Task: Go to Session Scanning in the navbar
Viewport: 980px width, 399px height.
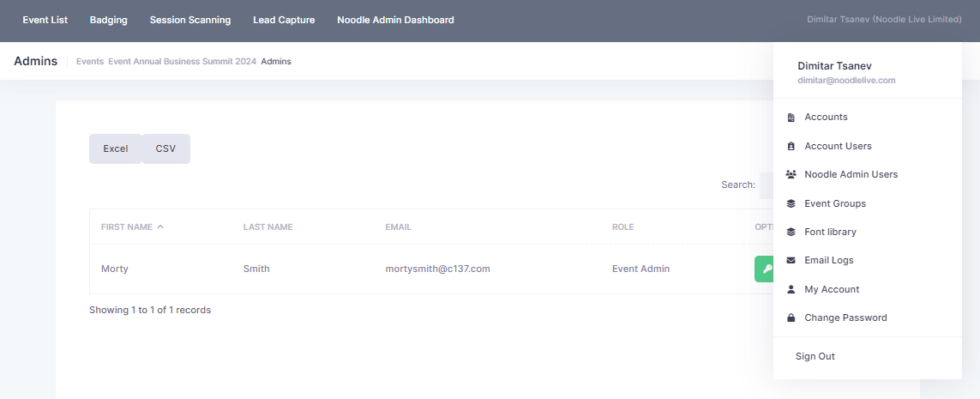Action: 189,20
